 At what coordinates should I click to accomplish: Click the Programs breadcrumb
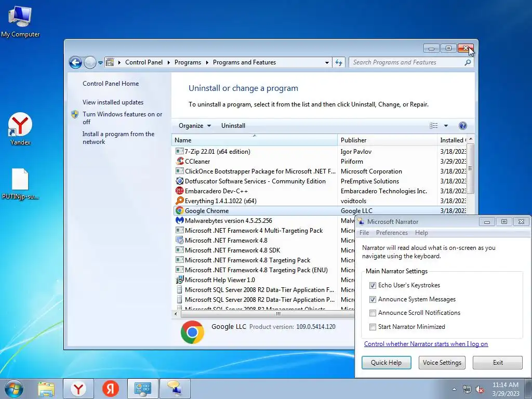[x=188, y=62]
